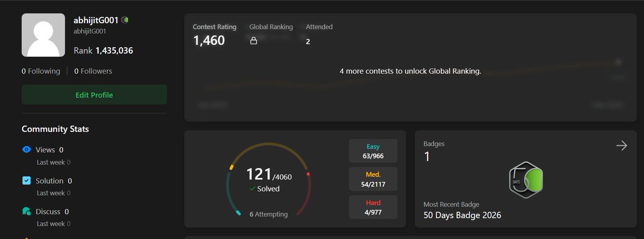Click the checkmark icon beside Solved
The image size is (644, 239).
[x=253, y=189]
